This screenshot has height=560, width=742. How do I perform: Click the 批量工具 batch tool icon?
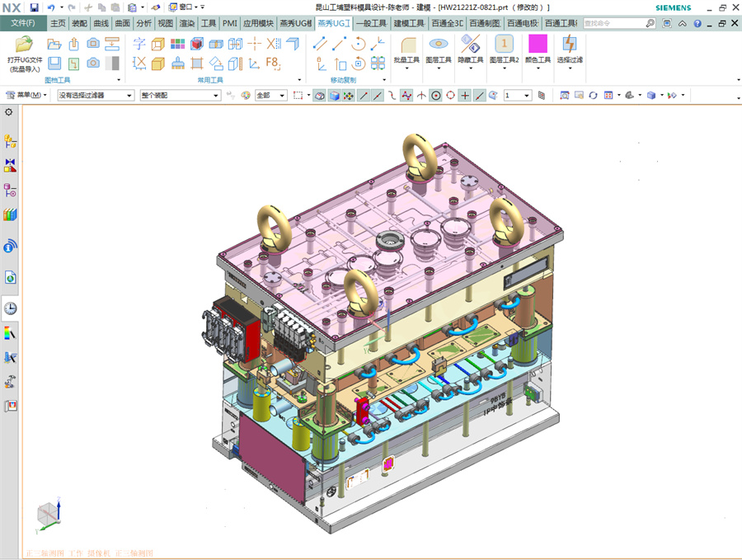(x=409, y=45)
